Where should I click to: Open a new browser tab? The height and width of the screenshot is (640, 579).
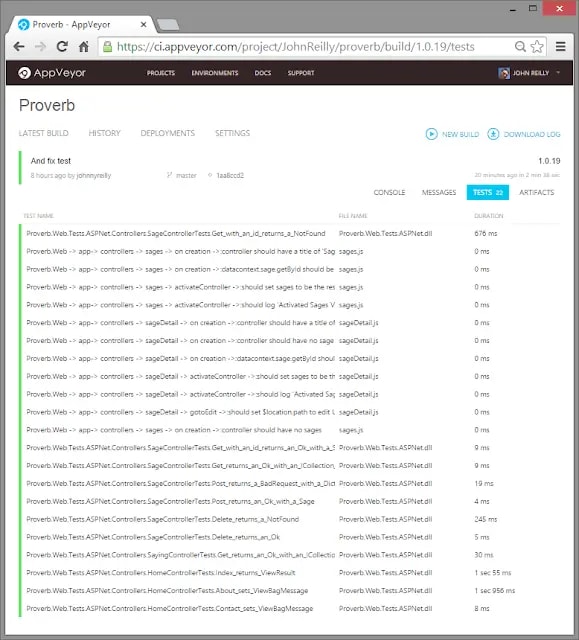(x=168, y=24)
